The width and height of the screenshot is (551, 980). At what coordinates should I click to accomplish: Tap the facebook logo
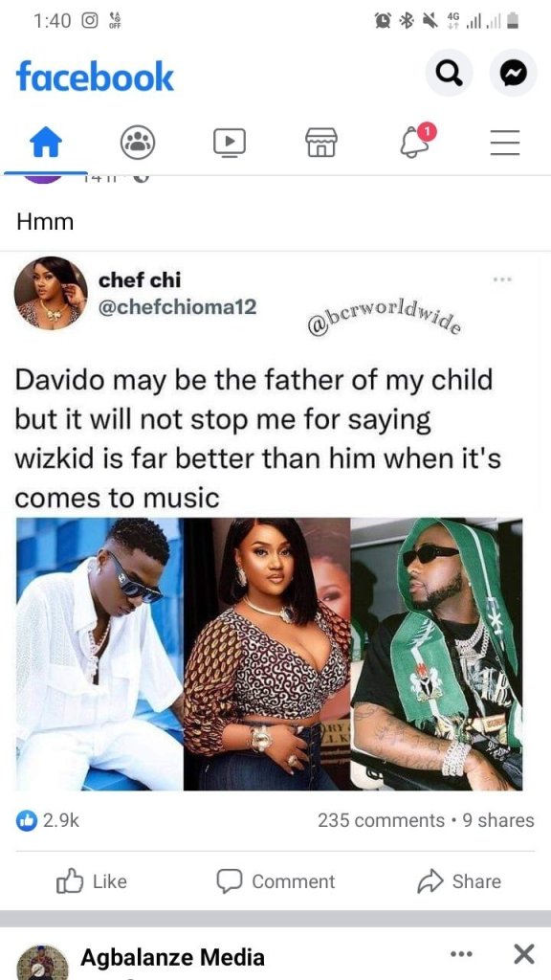(x=95, y=77)
